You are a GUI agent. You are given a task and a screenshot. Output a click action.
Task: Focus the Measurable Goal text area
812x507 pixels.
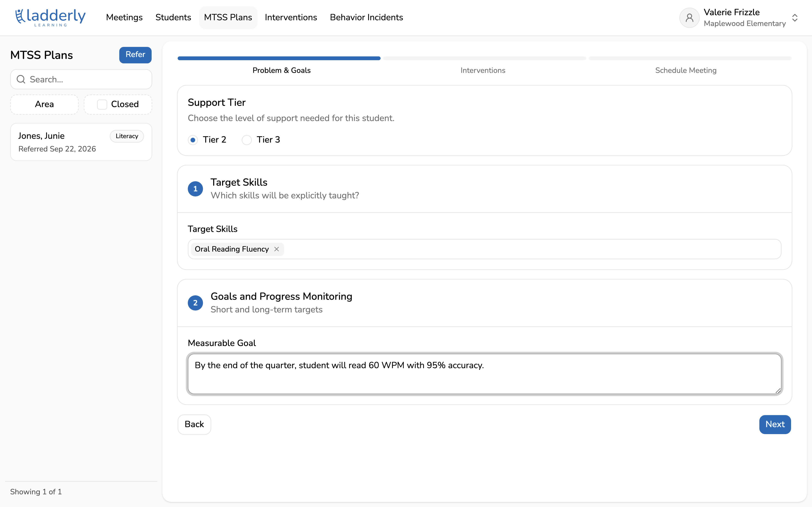tap(484, 374)
